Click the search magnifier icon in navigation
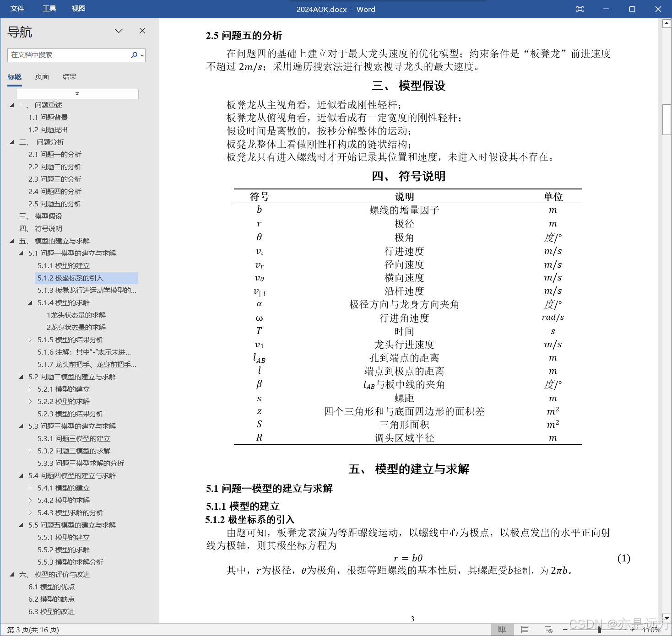Image resolution: width=672 pixels, height=636 pixels. (134, 55)
